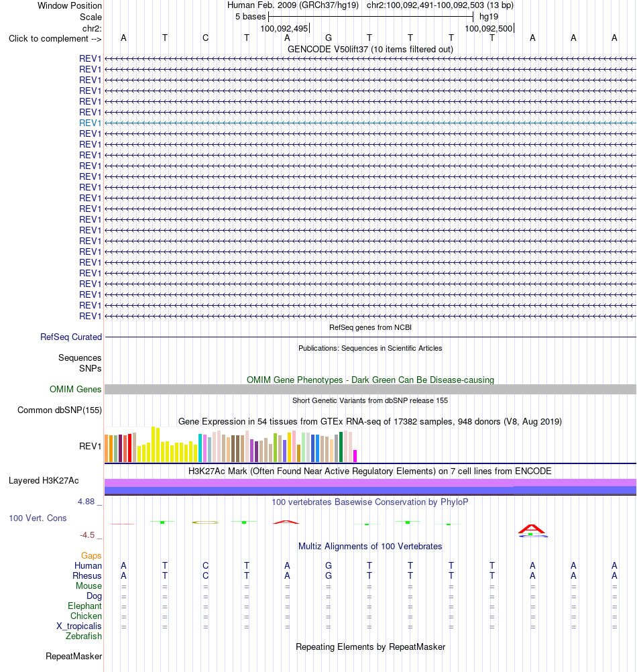The height and width of the screenshot is (672, 637).
Task: Open the 'OMIM Gene Phenotypes' track title
Action: [x=370, y=380]
